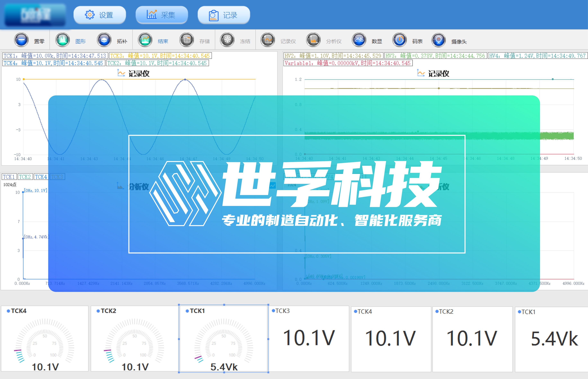The width and height of the screenshot is (588, 379).
Task: Click the 码表 gauge meter icon
Action: point(399,40)
